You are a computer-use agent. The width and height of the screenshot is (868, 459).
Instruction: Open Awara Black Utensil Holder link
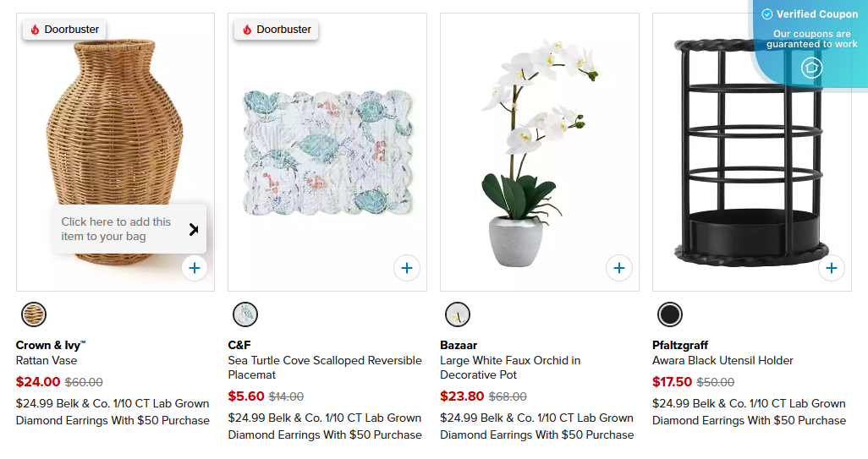click(722, 360)
